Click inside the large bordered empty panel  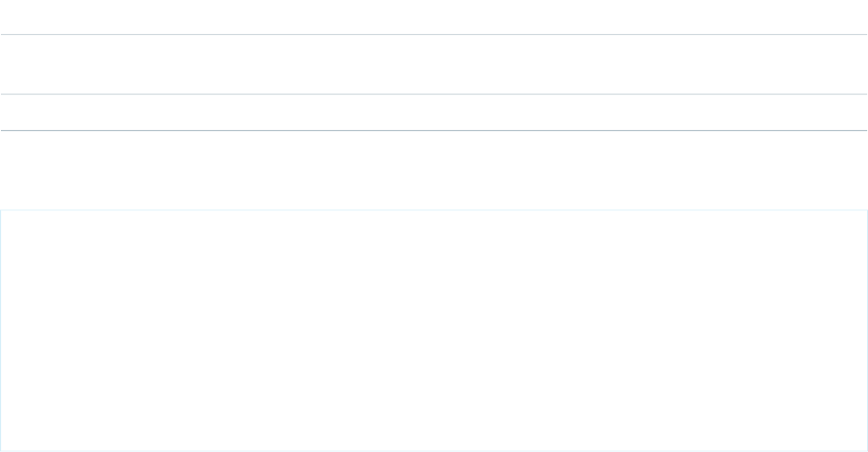point(434,331)
